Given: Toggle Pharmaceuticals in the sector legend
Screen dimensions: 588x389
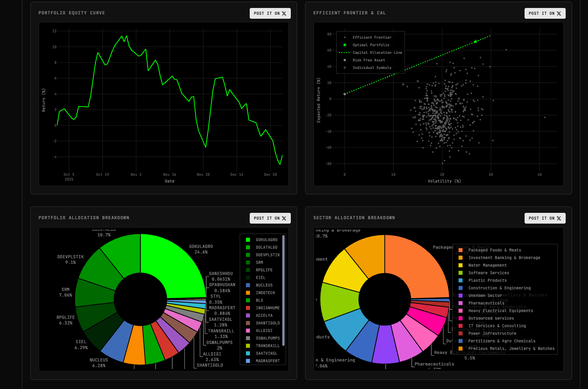Looking at the screenshot, I should coord(461,303).
